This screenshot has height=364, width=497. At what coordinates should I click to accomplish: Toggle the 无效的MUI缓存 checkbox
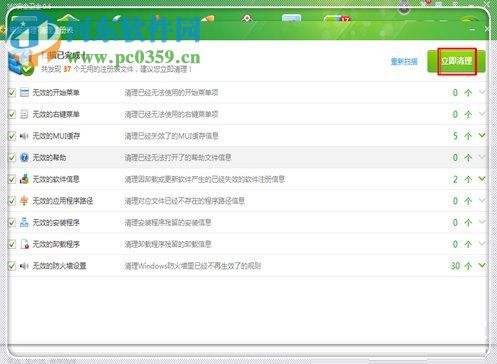pos(12,136)
